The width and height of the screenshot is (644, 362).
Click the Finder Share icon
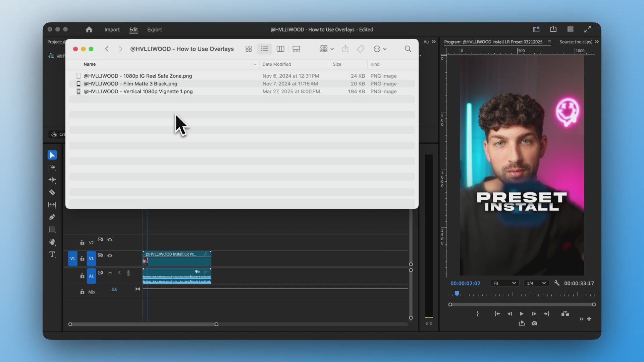345,49
